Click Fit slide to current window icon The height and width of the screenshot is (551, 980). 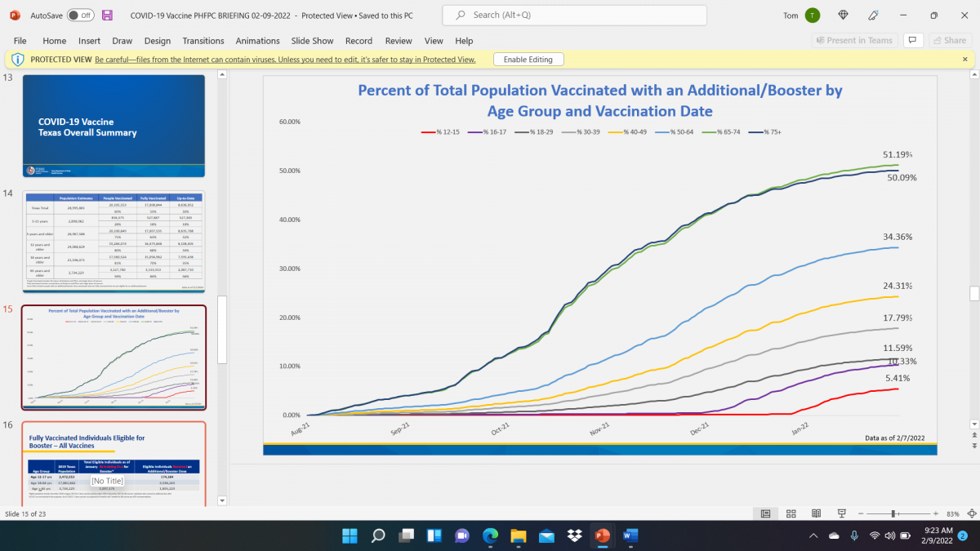pos(971,513)
